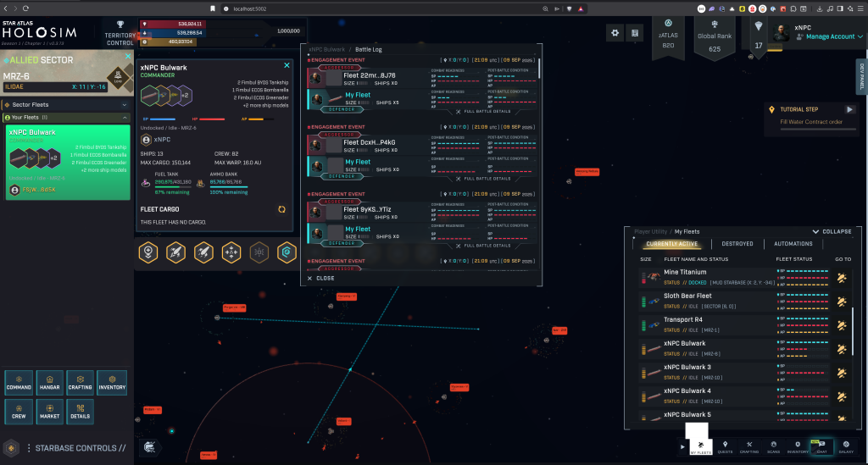Screen dimensions: 868x465
Task: Open Galaxy in bottom utility bar
Action: coord(846,446)
